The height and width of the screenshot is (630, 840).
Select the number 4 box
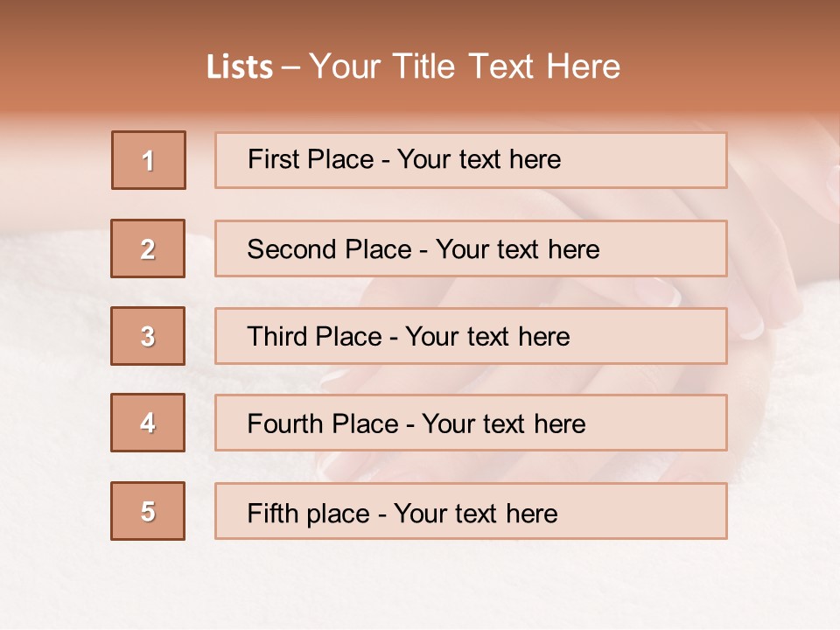[x=148, y=423]
